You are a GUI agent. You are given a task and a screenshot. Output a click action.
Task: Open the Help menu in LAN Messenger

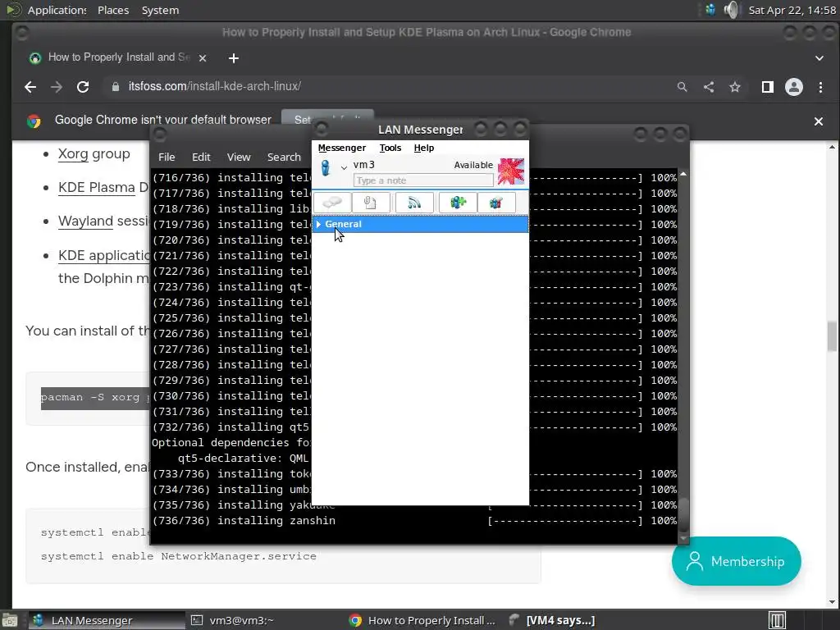click(424, 148)
